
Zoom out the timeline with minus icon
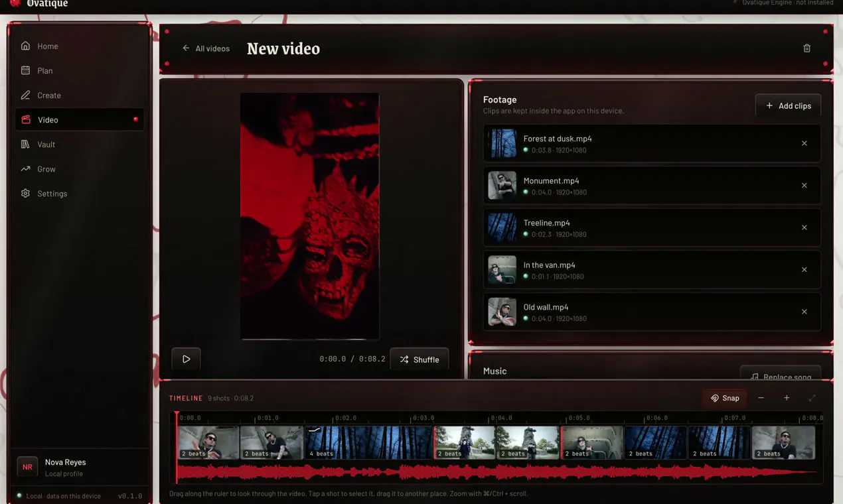point(761,398)
